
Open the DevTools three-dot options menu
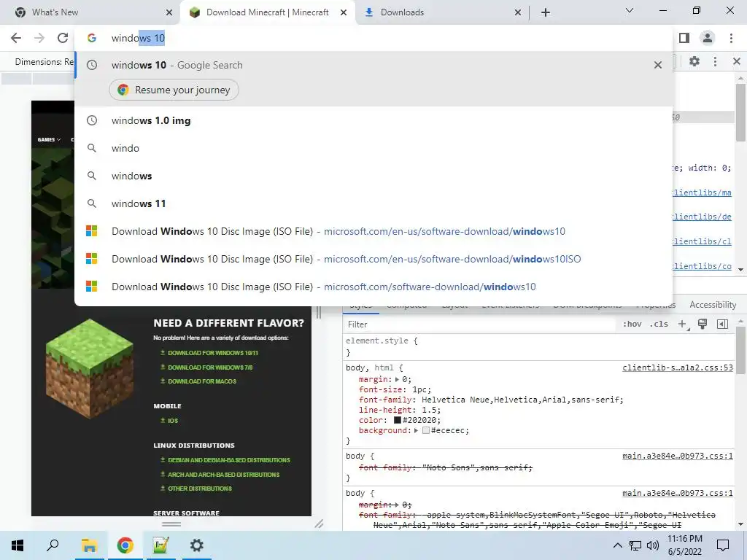coord(715,61)
